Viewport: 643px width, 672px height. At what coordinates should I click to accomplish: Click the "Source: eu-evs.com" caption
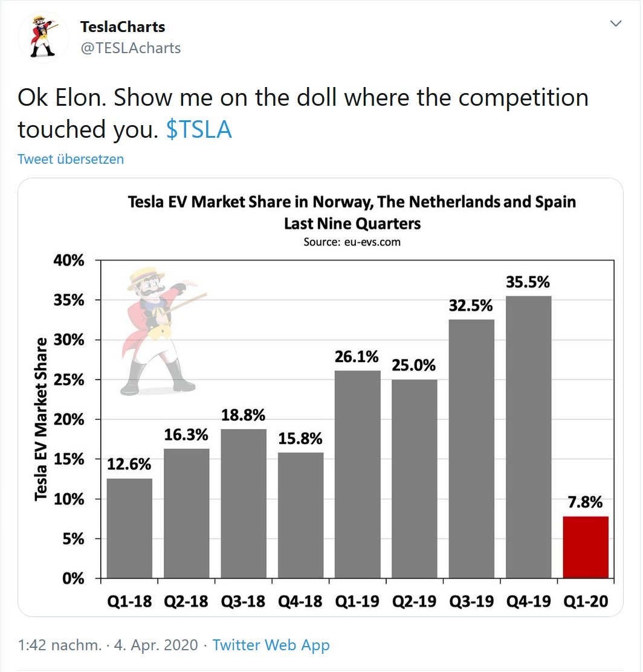click(352, 242)
